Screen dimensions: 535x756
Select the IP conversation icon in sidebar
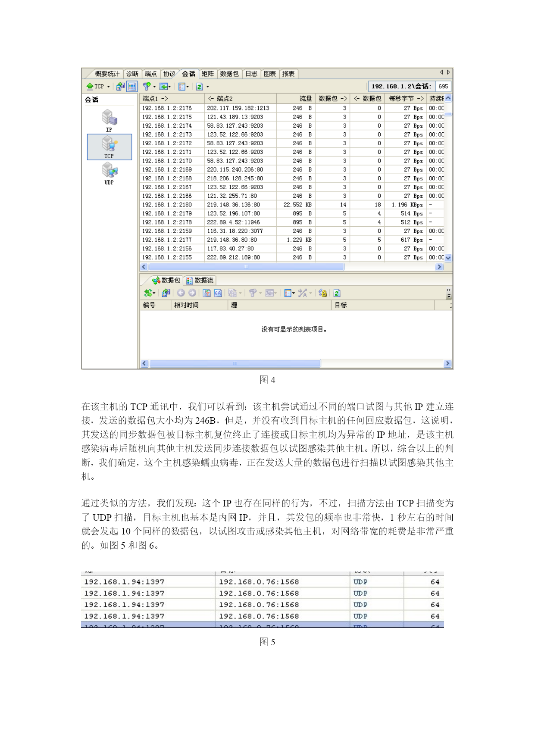[x=109, y=117]
